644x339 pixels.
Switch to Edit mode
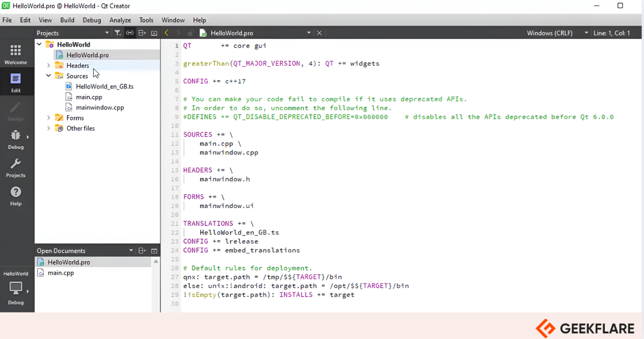(16, 83)
